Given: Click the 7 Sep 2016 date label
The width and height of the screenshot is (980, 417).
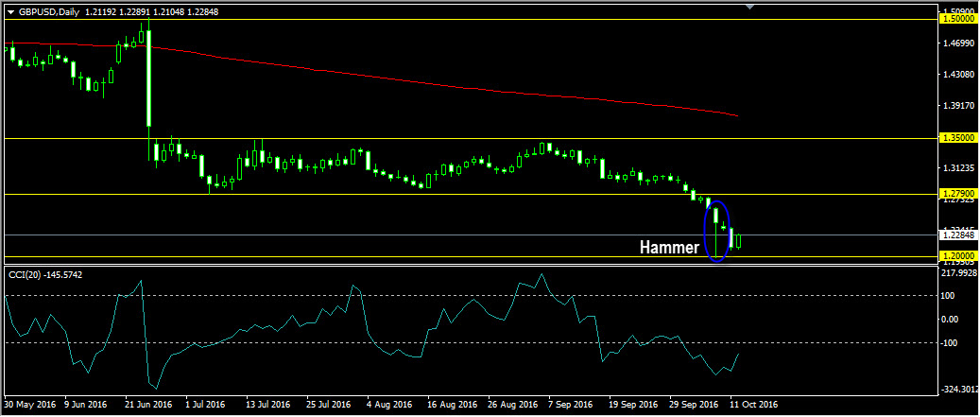Looking at the screenshot, I should [x=569, y=405].
